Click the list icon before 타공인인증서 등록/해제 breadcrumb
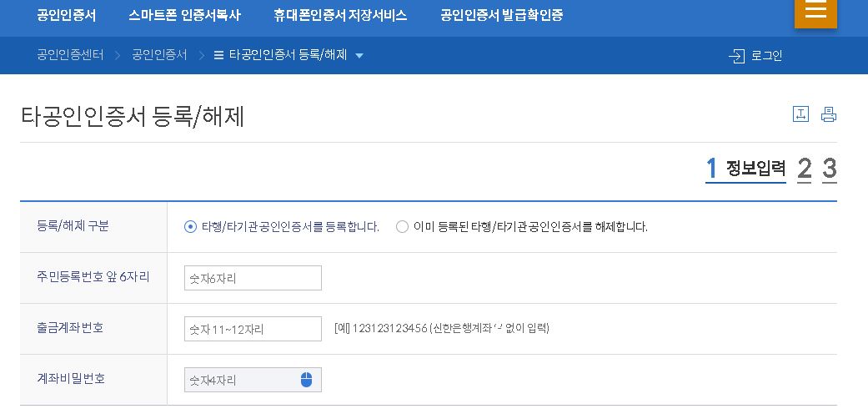Viewport: 868px width, 419px height. click(x=218, y=55)
